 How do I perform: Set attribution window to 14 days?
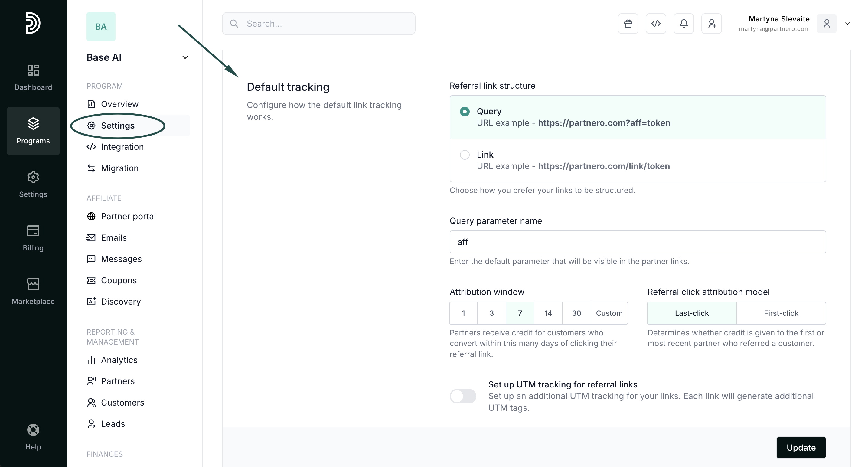tap(548, 313)
